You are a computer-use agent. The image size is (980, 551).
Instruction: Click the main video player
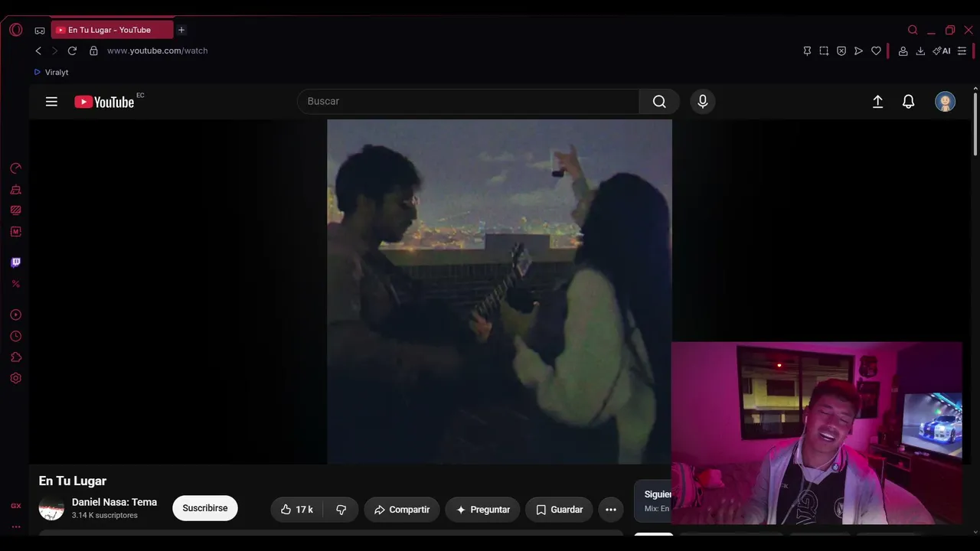[x=499, y=292]
